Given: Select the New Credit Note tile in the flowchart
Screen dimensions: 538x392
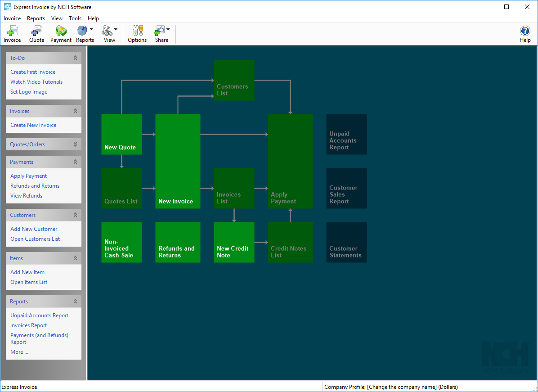Looking at the screenshot, I should (234, 242).
